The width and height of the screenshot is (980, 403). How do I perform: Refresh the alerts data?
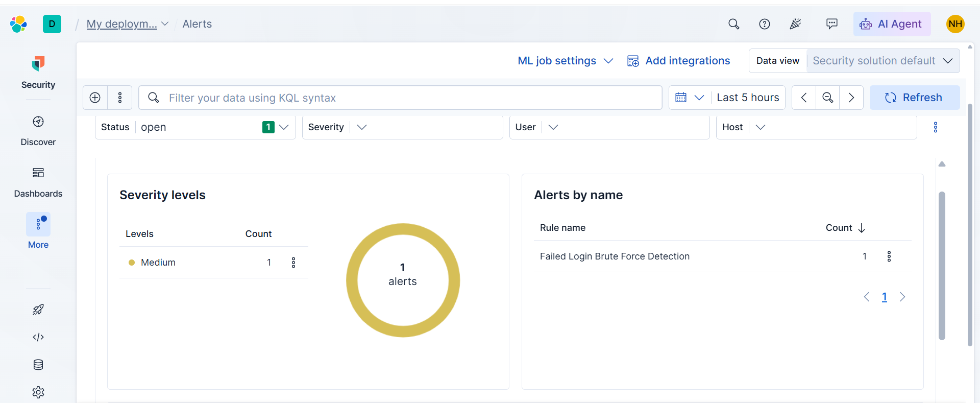(x=915, y=98)
